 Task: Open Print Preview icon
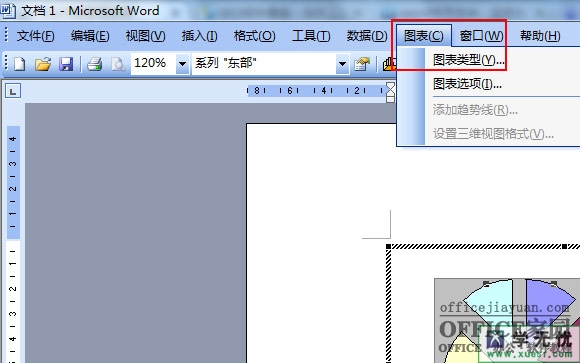coord(118,64)
